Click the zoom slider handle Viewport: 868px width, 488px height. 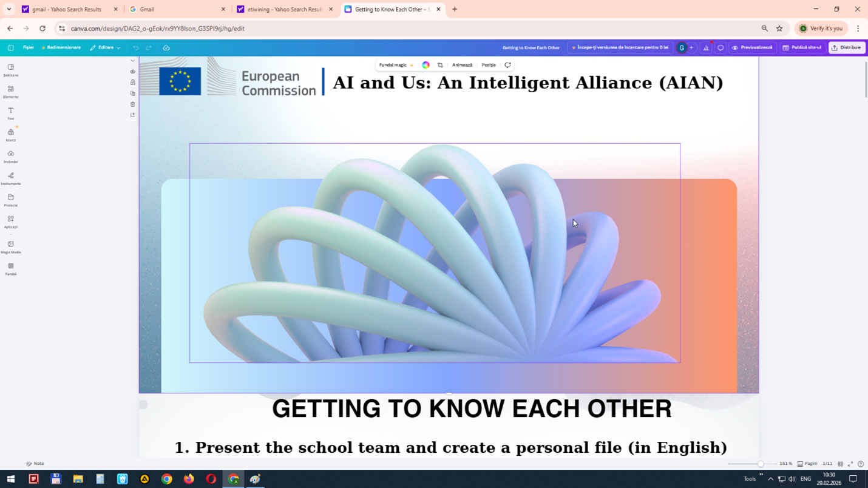click(760, 464)
